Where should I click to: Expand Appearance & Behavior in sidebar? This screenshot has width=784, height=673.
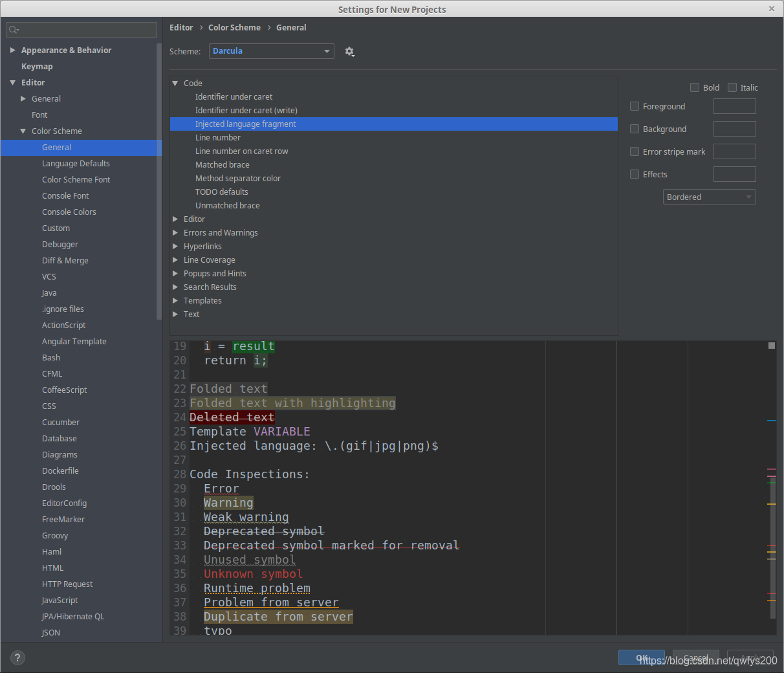(12, 50)
